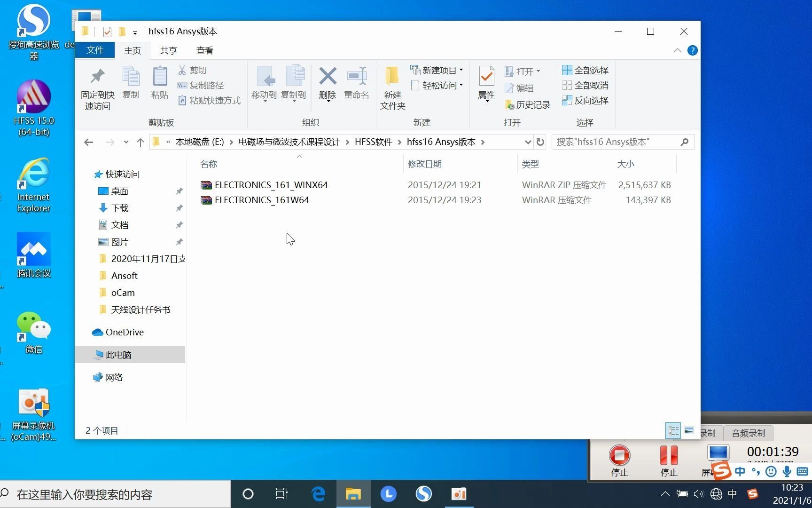Select the View (查看) tab
The height and width of the screenshot is (508, 812).
[205, 50]
